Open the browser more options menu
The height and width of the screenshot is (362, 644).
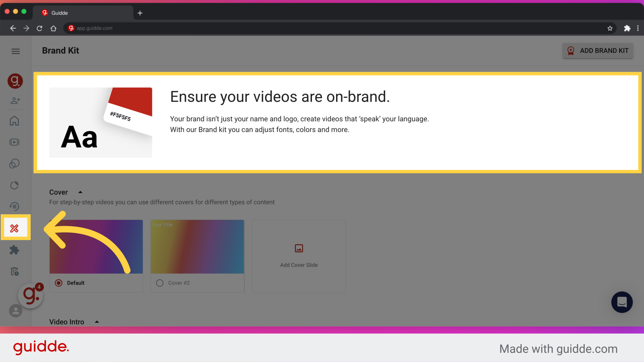638,28
